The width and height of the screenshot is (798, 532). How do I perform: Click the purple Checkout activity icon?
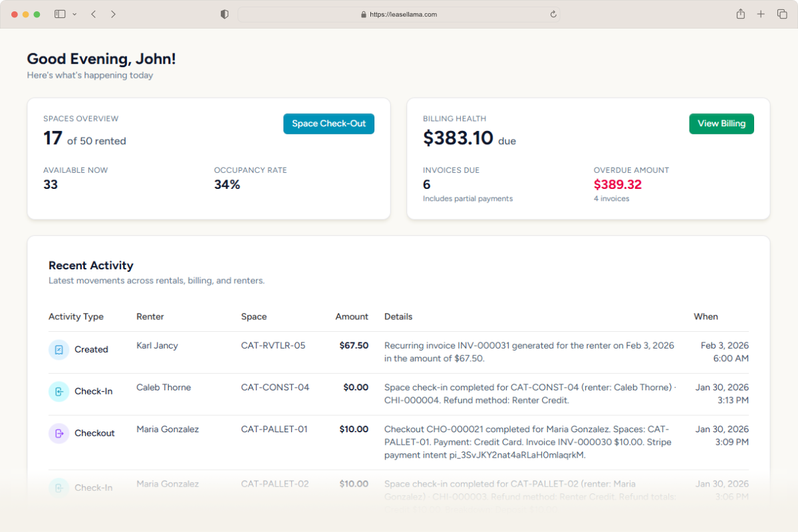tap(59, 434)
